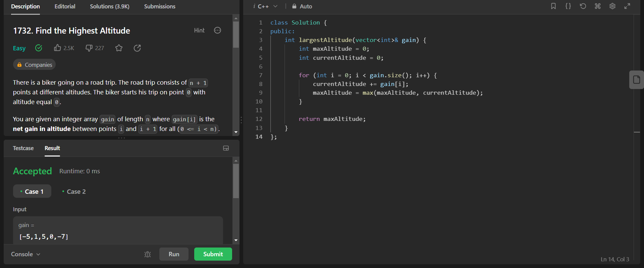Click the solved green checkmark icon

[39, 48]
